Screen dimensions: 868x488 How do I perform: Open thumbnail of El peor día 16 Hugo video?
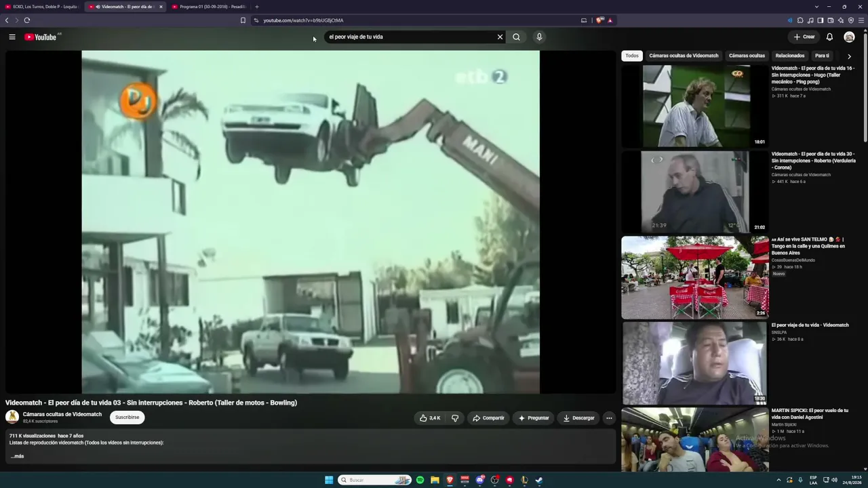click(695, 106)
